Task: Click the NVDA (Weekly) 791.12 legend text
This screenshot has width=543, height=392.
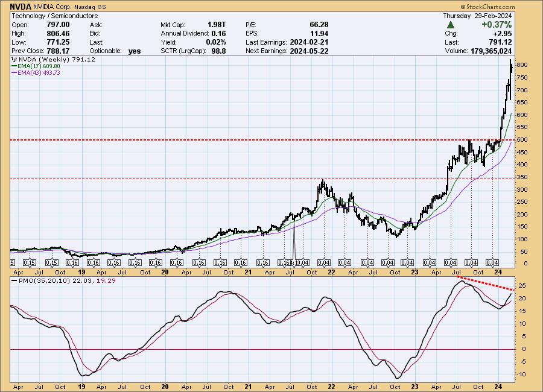Action: coord(49,60)
